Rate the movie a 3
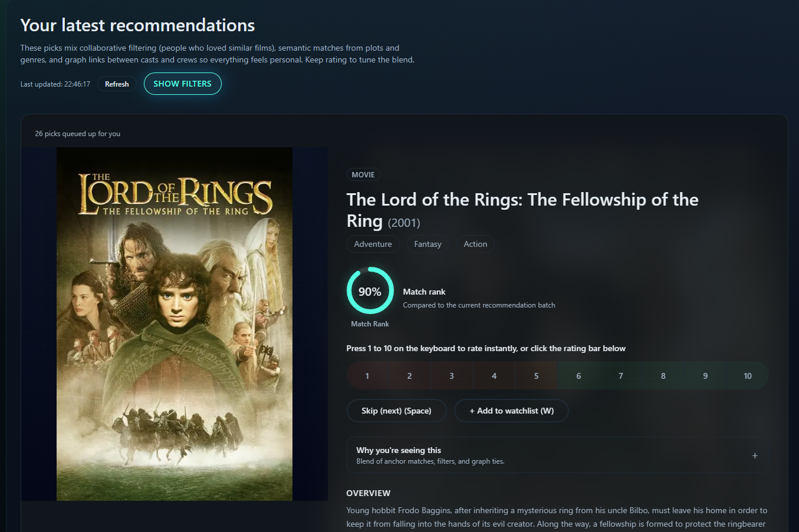 [451, 375]
